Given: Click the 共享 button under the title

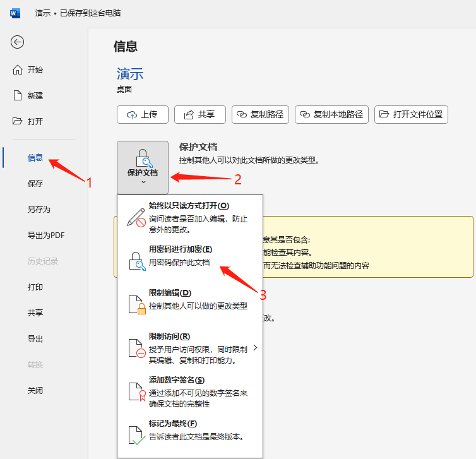Looking at the screenshot, I should (x=199, y=114).
